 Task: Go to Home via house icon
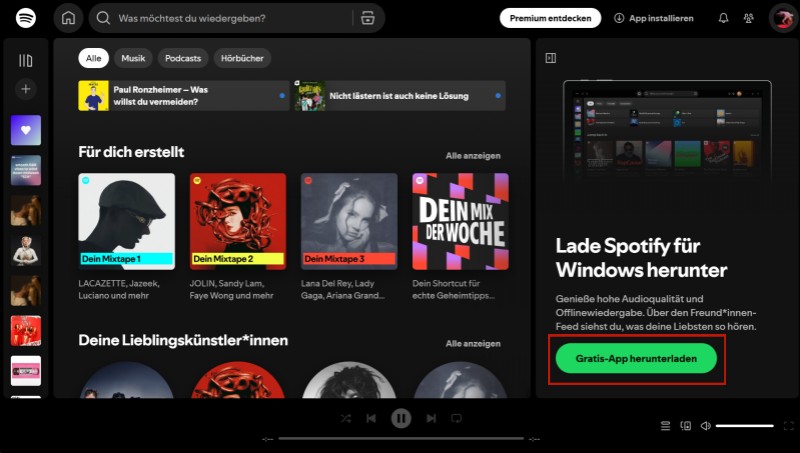click(x=68, y=18)
